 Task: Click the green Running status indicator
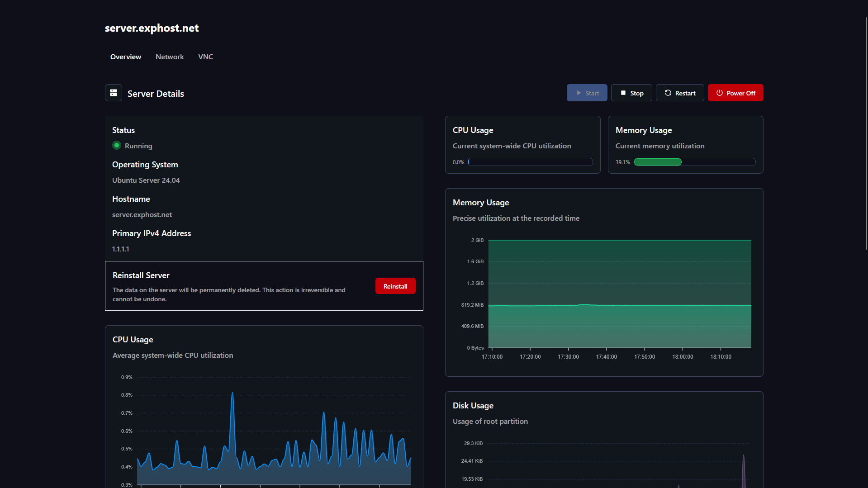117,146
